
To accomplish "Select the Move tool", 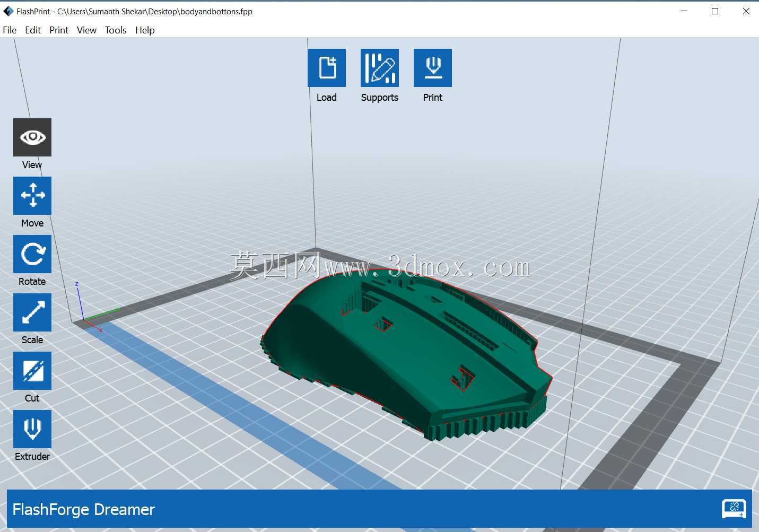I will pos(32,196).
